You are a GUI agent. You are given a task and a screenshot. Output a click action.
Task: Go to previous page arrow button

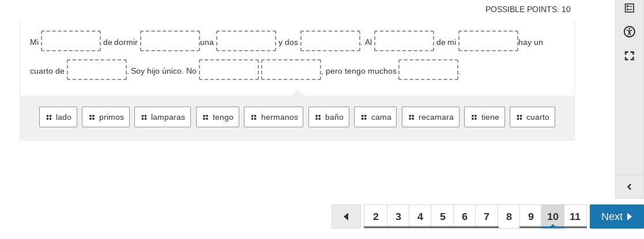click(x=347, y=217)
